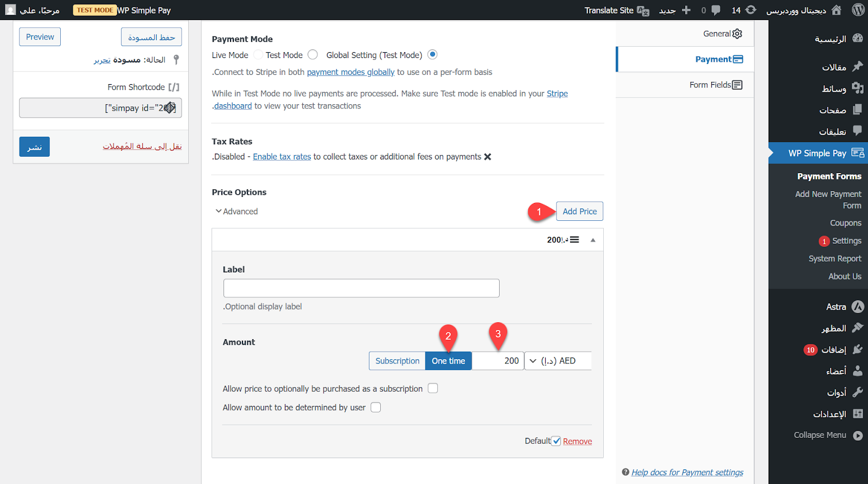Click the WordPress logo icon
Viewport: 868px width, 484px height.
[858, 10]
